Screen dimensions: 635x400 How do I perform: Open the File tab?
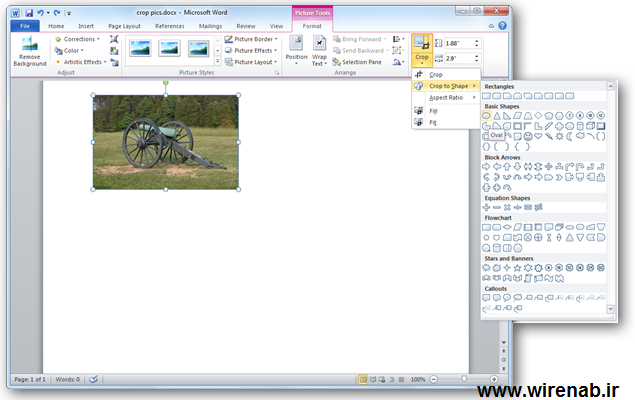23,26
